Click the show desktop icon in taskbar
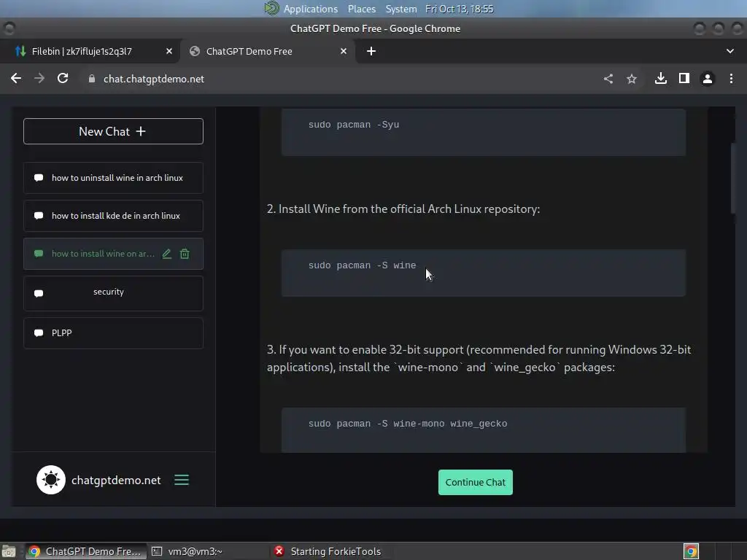747x560 pixels. click(9, 552)
